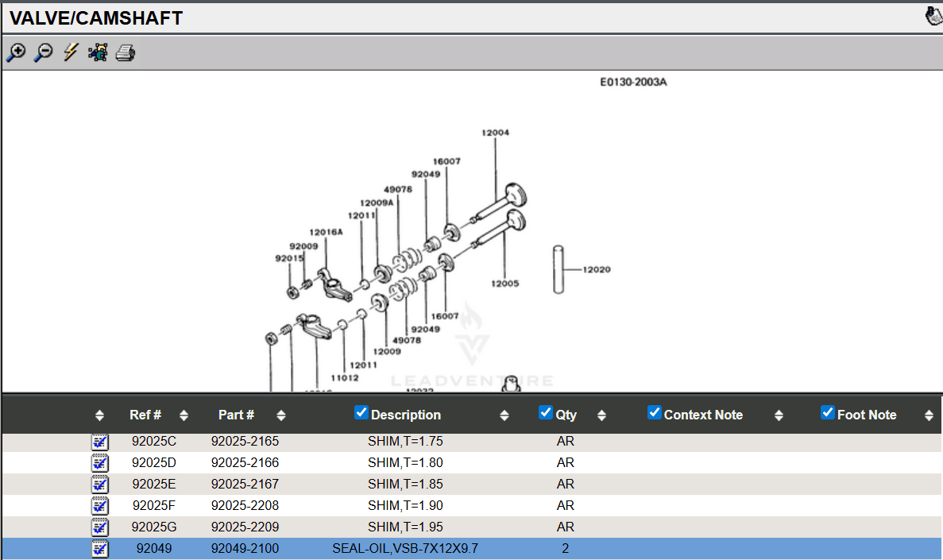Click the notepad icon for part 92025C
Screen dimensions: 943x560
pos(99,442)
